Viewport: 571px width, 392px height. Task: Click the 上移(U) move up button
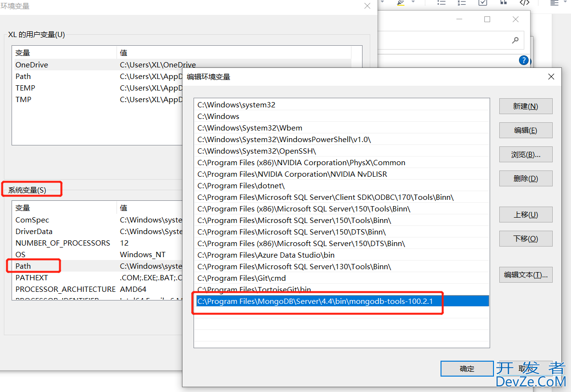(x=525, y=215)
